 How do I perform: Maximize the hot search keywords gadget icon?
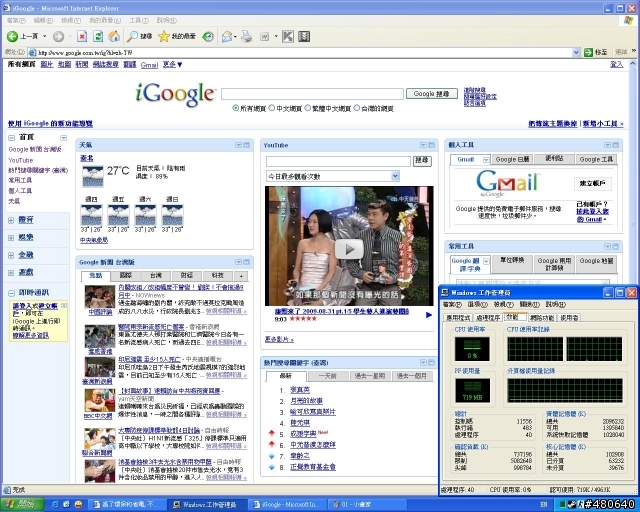click(x=431, y=363)
